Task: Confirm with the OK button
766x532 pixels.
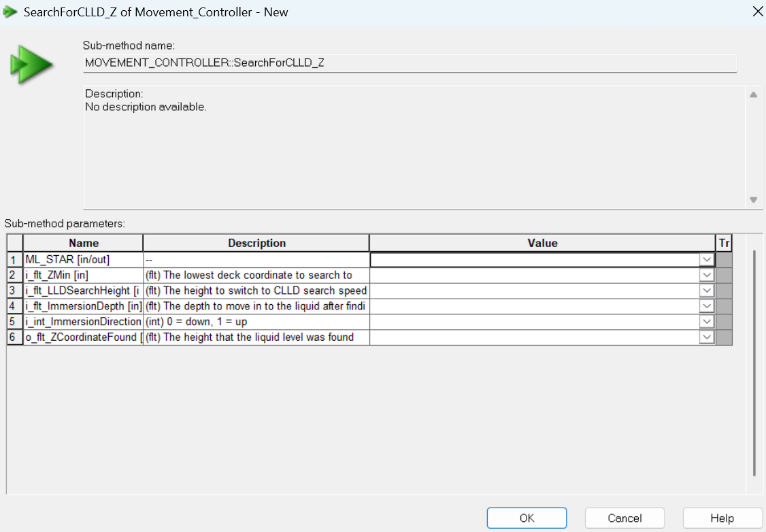Action: point(527,518)
